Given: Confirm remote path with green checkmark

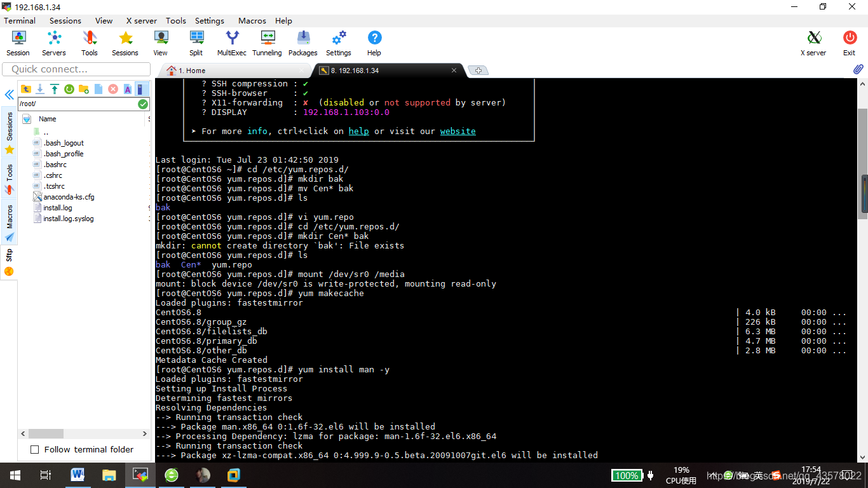Looking at the screenshot, I should click(143, 104).
